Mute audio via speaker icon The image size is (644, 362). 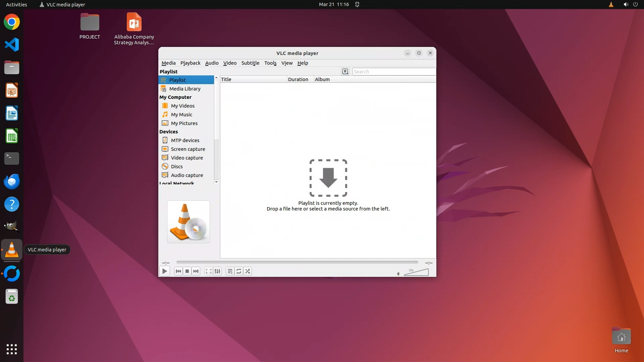point(398,274)
